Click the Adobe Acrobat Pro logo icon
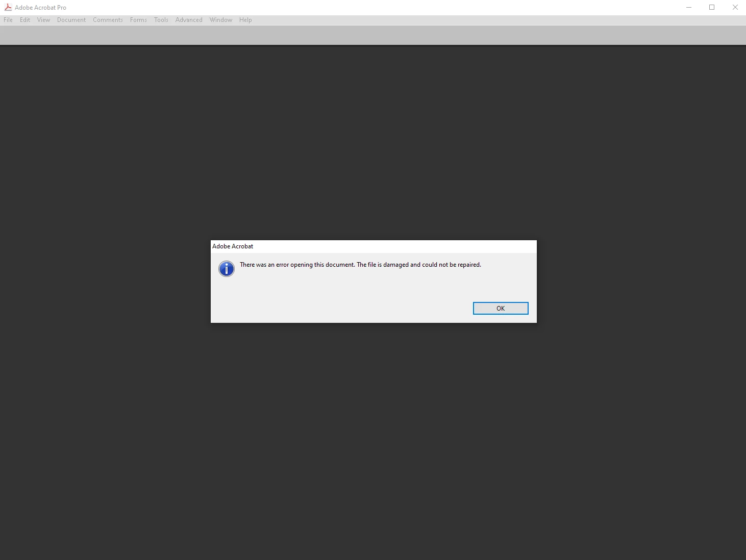The height and width of the screenshot is (560, 746). 8,7
